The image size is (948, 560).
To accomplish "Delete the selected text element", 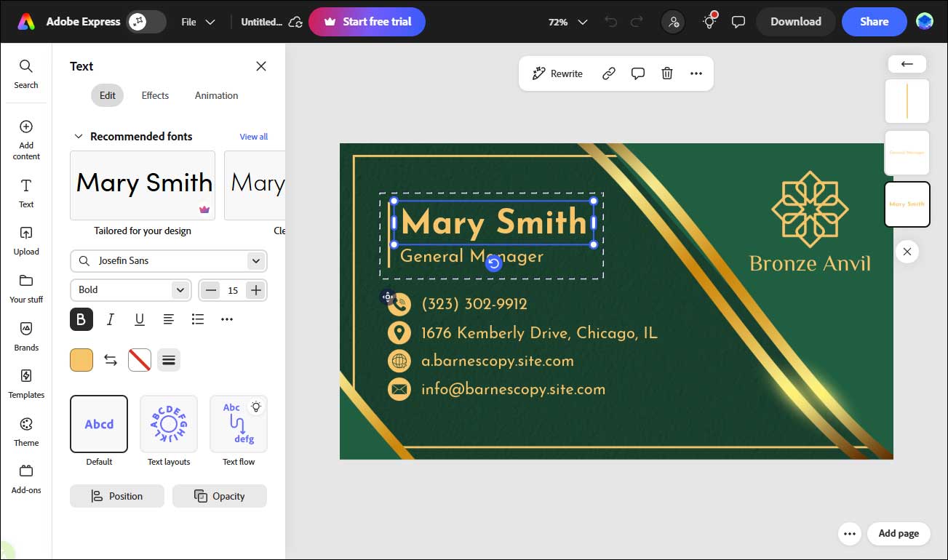I will click(x=666, y=73).
